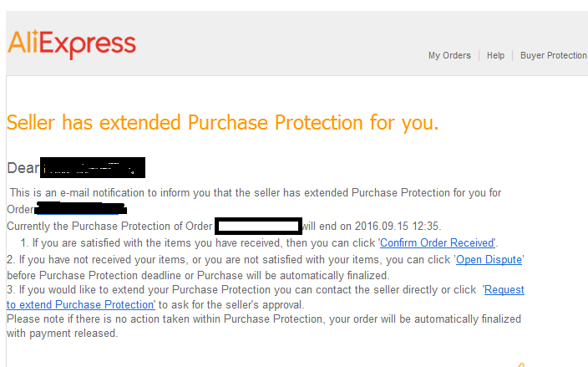
Task: Click the AliExpress logo
Action: [x=72, y=44]
